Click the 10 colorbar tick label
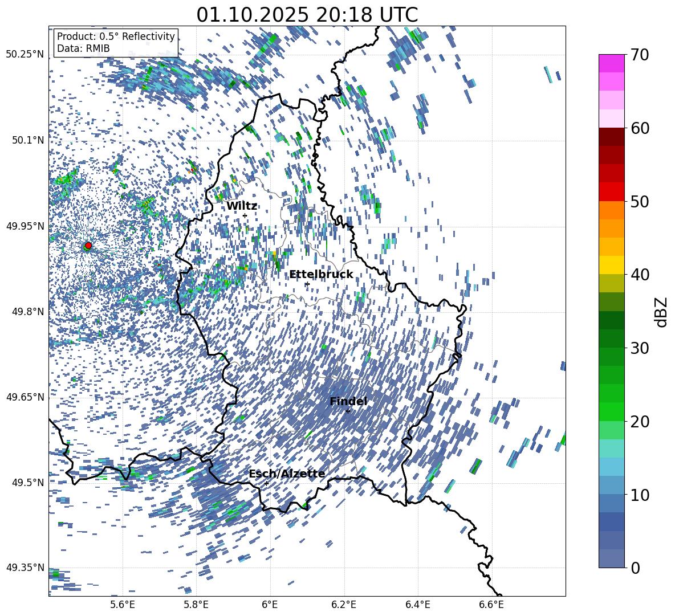This screenshot has height=616, width=675. [x=640, y=495]
